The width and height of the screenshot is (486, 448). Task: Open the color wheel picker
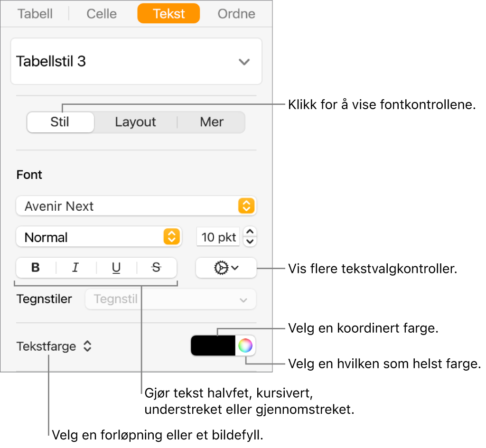245,345
